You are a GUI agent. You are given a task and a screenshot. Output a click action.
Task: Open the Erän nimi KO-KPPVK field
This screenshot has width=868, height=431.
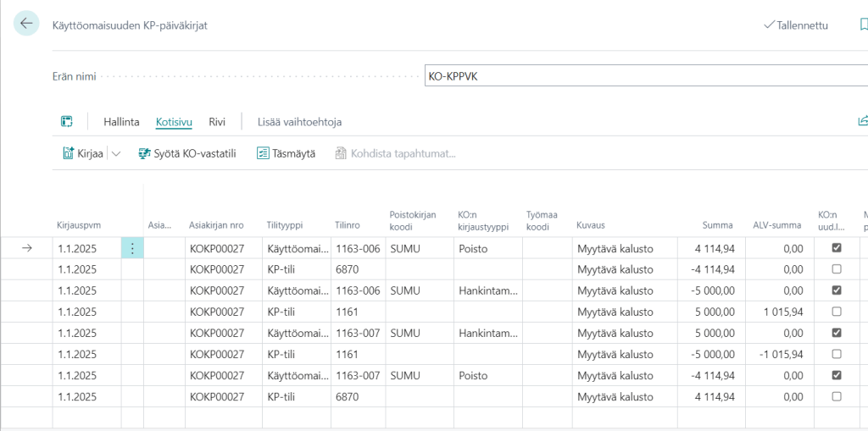pos(644,76)
